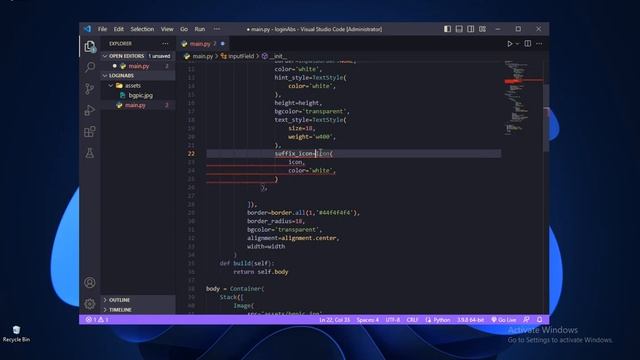Open the Run and Debug view
This screenshot has height=360, width=640.
(x=90, y=111)
